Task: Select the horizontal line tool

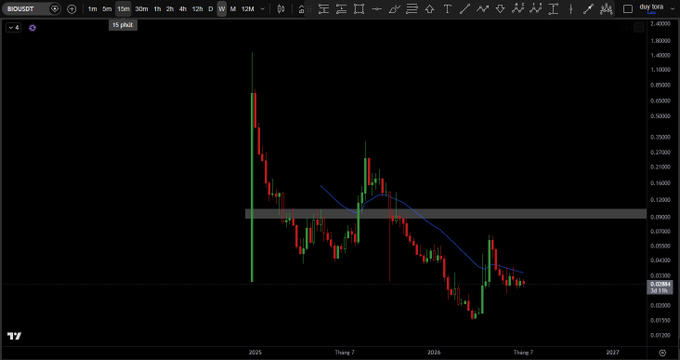Action: 376,9
